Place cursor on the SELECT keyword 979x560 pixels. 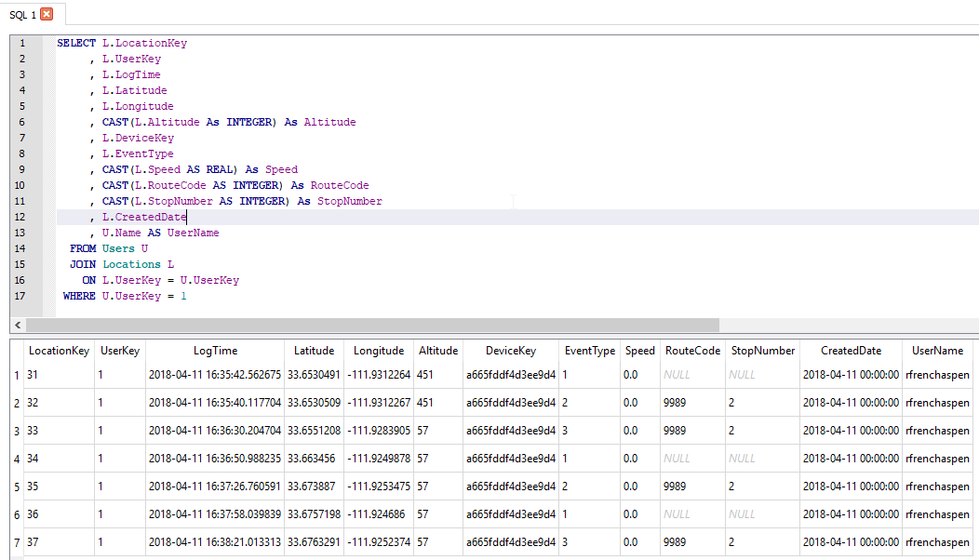coord(76,43)
